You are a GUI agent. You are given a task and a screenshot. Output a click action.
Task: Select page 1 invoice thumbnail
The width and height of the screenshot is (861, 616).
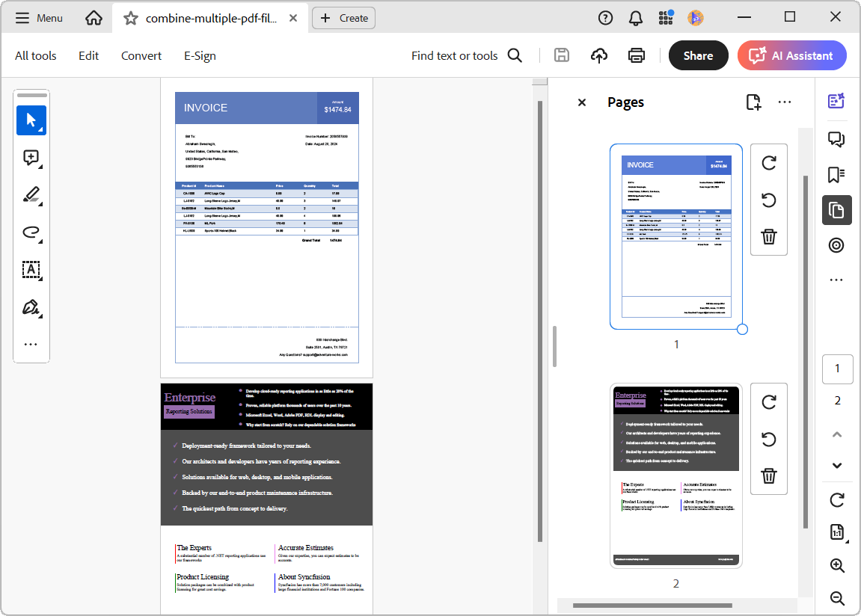(676, 236)
